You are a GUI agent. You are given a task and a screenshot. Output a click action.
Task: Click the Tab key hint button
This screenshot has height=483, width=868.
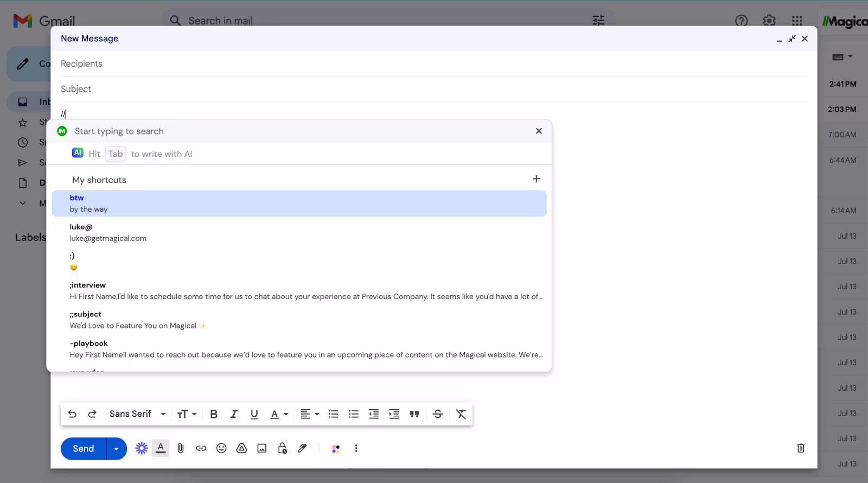coord(116,154)
